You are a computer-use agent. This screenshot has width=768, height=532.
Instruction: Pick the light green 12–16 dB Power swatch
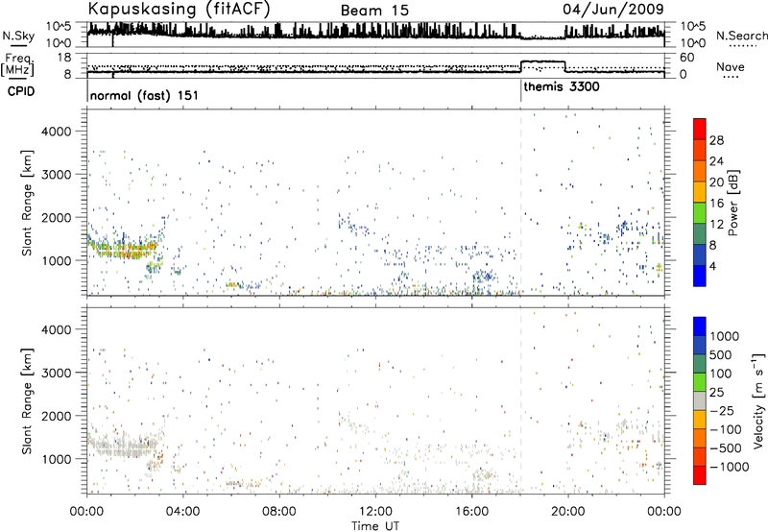pos(700,213)
